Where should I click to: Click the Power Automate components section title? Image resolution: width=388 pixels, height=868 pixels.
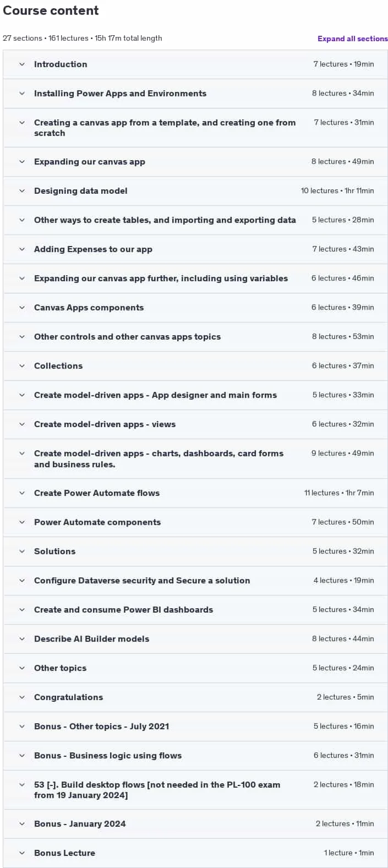click(x=97, y=522)
